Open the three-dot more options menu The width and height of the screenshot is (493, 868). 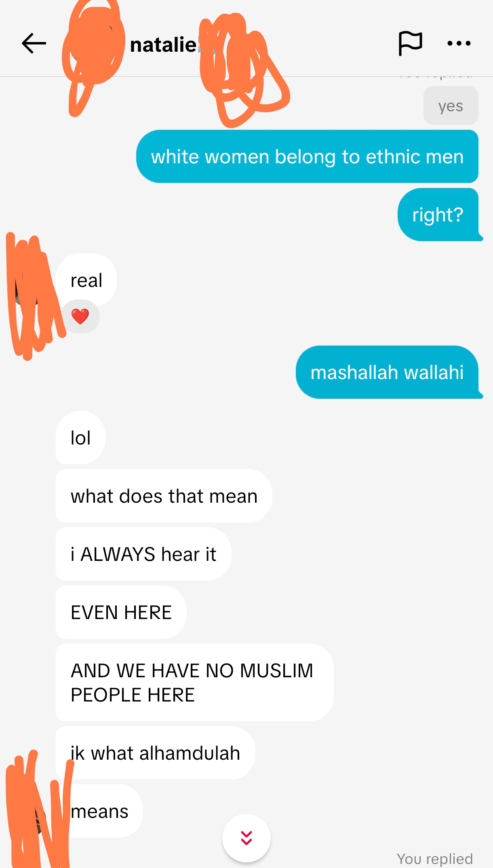[459, 43]
